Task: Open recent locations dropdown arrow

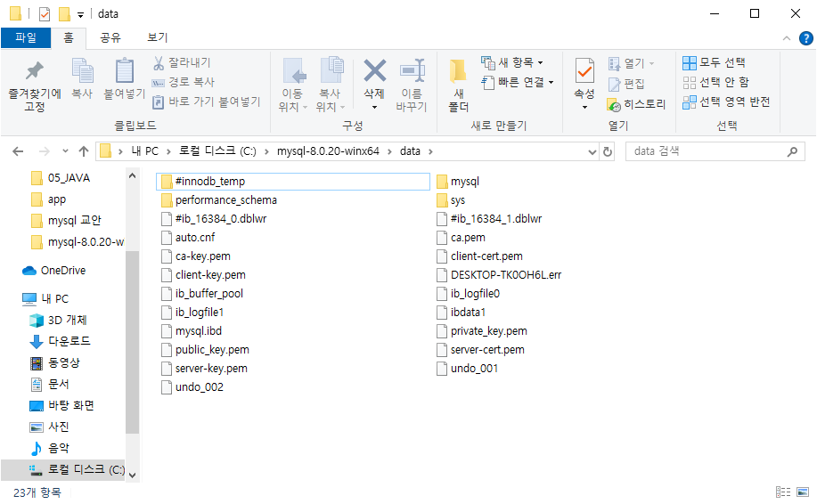Action: tap(65, 151)
